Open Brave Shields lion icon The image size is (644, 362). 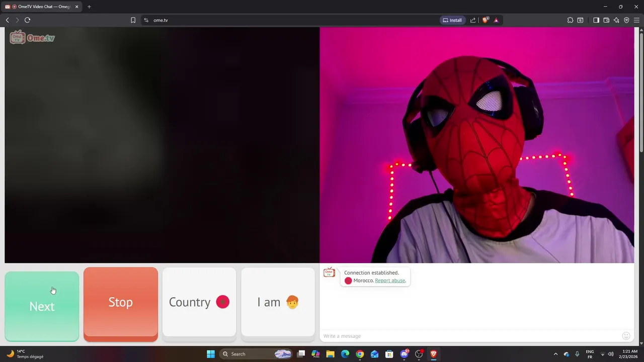(486, 20)
